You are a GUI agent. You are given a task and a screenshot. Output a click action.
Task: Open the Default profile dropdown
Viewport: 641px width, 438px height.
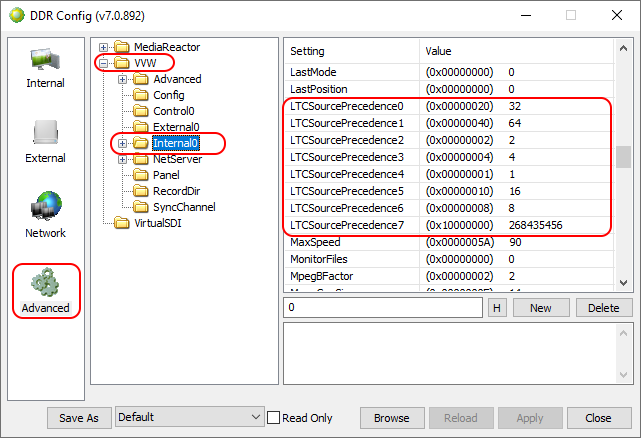click(190, 417)
